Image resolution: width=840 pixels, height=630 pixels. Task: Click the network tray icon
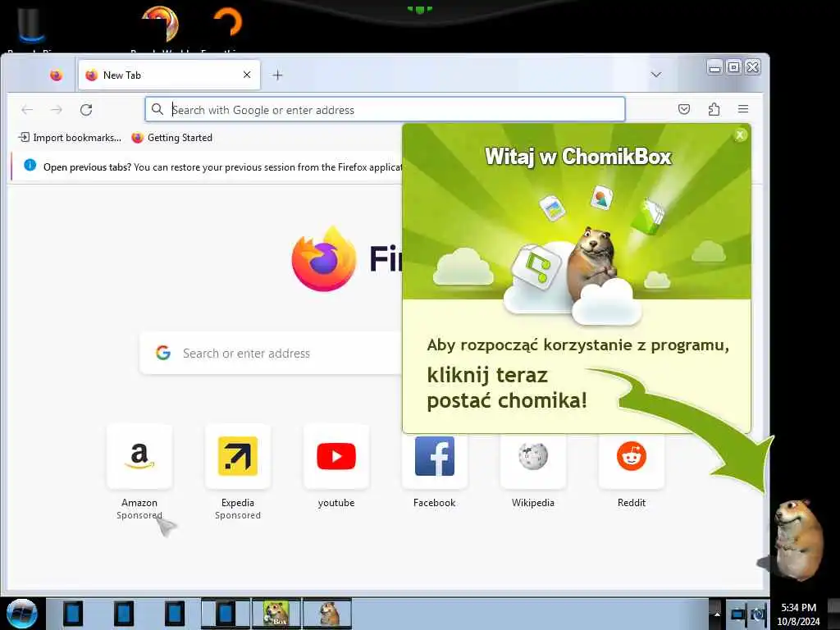point(739,614)
